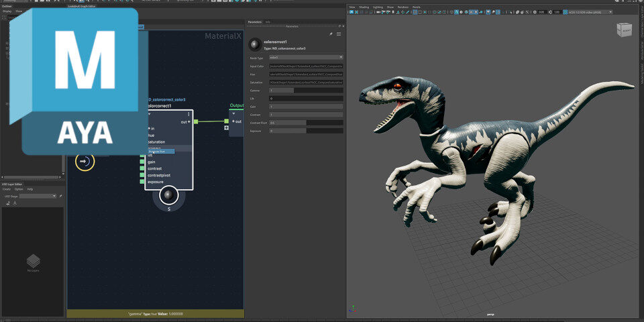Viewport: 644px width, 322px height.
Task: Click the colorcorrect1 material preview sphere
Action: click(256, 44)
